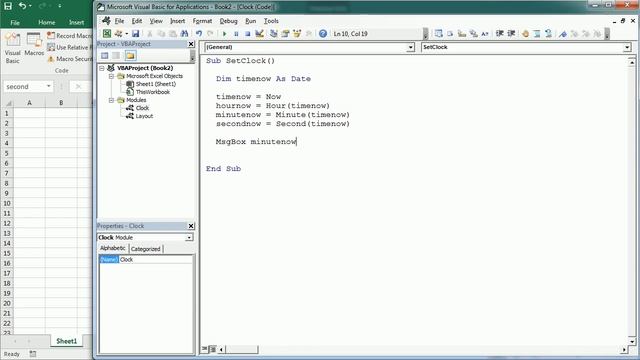The width and height of the screenshot is (640, 360).
Task: Collapse the VBAProject (Book2) tree node
Action: coord(102,68)
